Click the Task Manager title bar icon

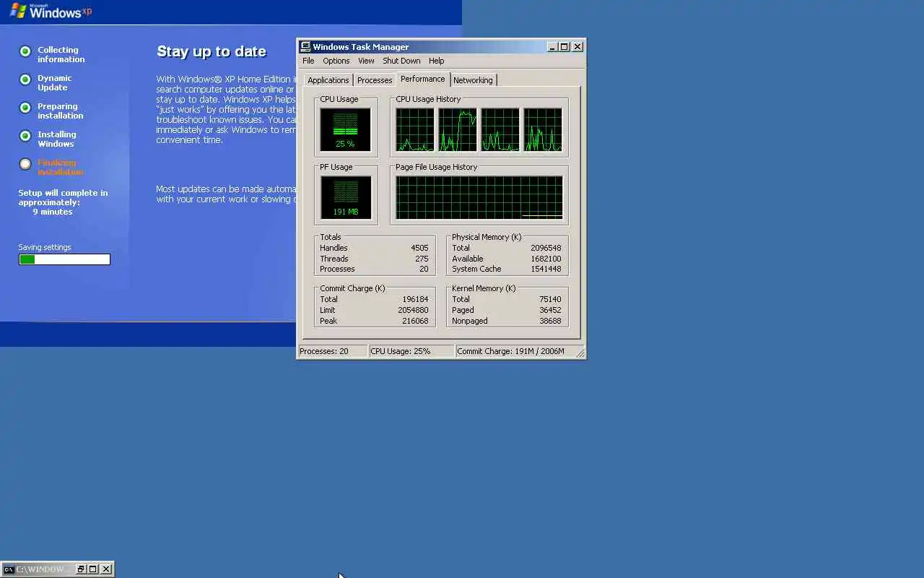[305, 47]
